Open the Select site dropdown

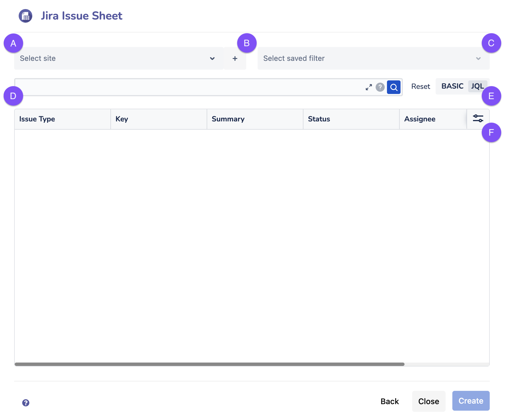pos(113,59)
